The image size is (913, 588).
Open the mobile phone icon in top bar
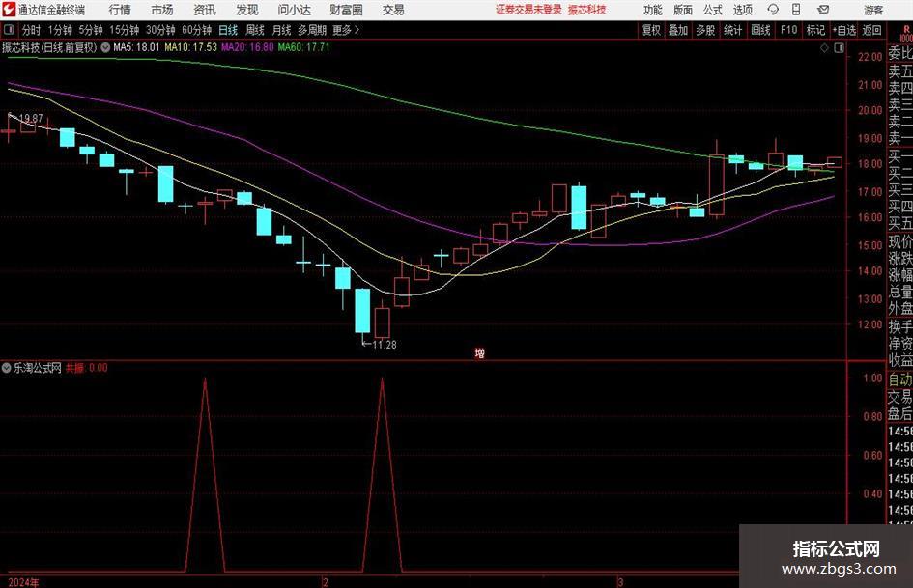tap(796, 10)
